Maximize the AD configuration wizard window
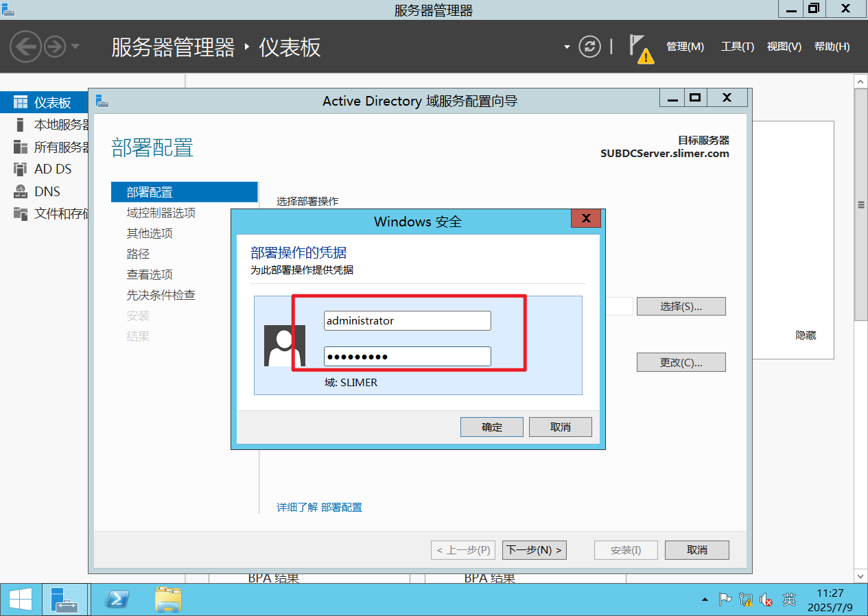Viewport: 868px width, 616px height. [x=695, y=97]
